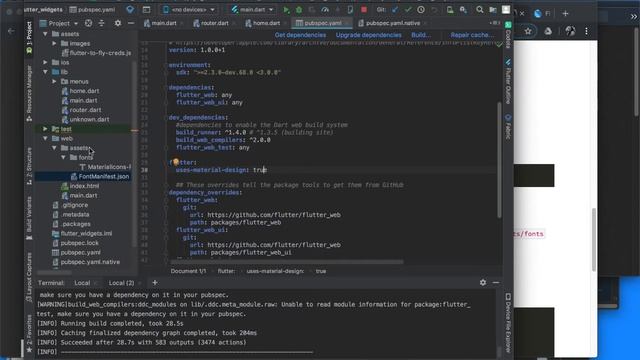
Task: Click the Get dependencies link
Action: pyautogui.click(x=300, y=35)
